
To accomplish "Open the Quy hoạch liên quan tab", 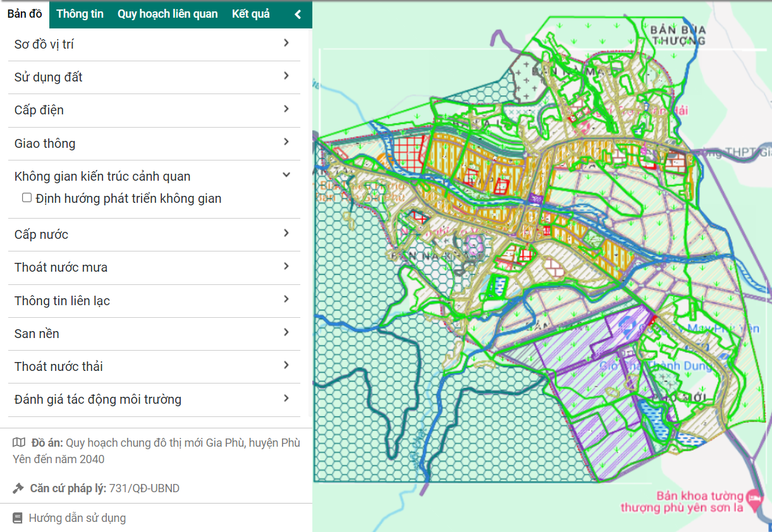I will click(x=168, y=14).
